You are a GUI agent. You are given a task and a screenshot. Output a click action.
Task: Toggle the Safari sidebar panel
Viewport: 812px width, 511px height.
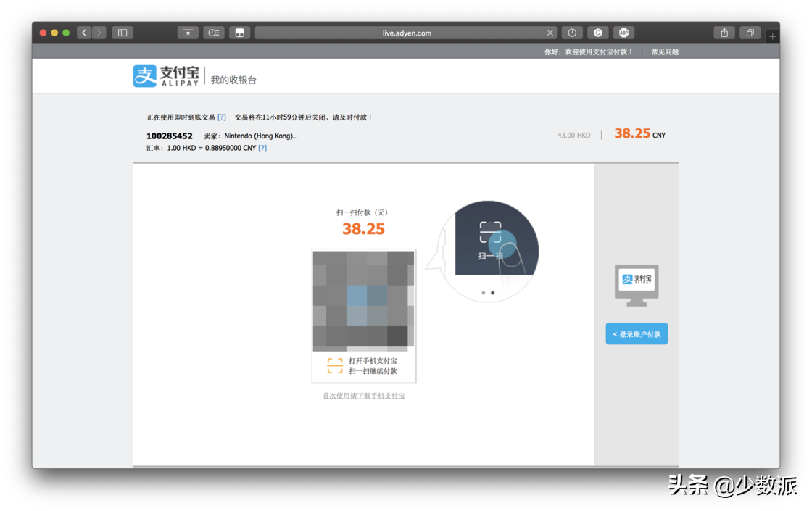(123, 33)
